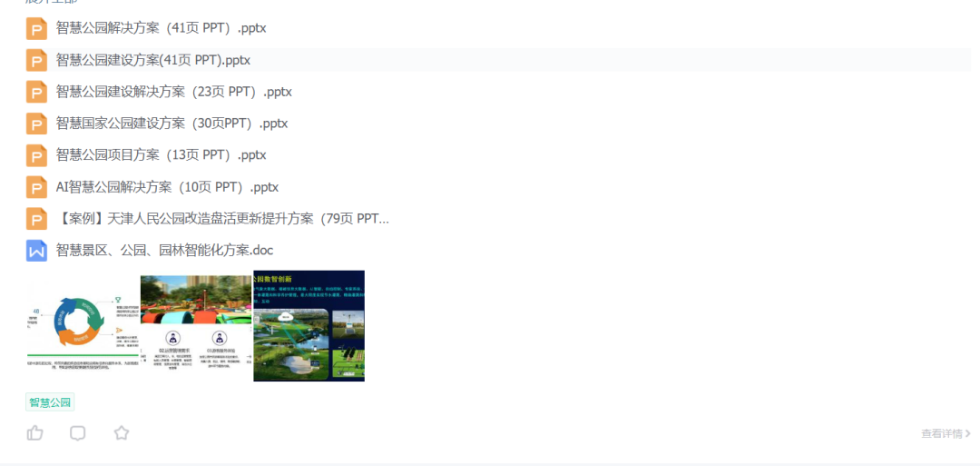View the colorful playground photo thumbnail

click(x=196, y=325)
